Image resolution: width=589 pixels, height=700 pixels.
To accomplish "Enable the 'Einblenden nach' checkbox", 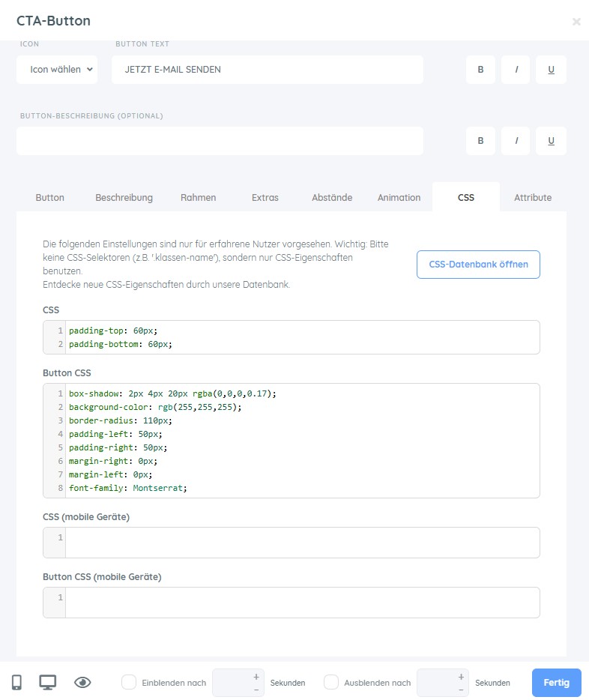I will [x=129, y=682].
